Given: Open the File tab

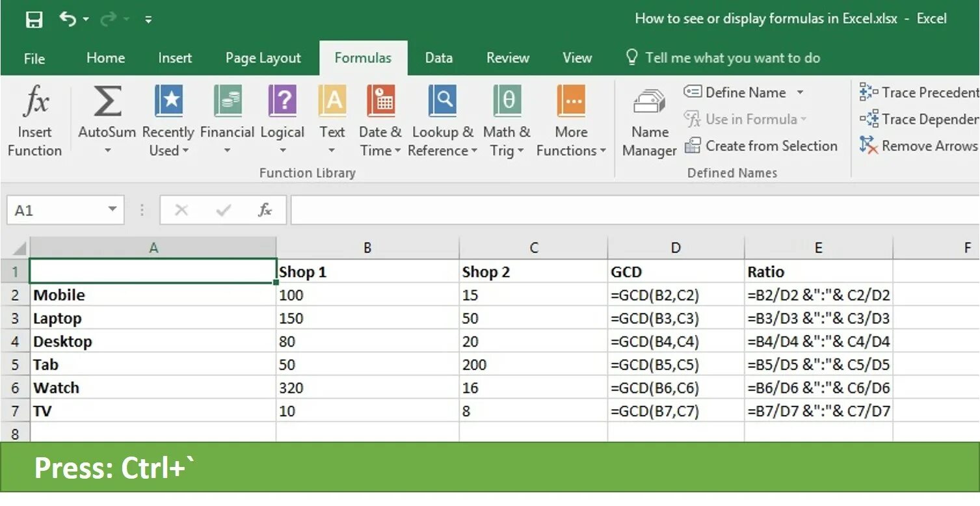Looking at the screenshot, I should tap(34, 59).
